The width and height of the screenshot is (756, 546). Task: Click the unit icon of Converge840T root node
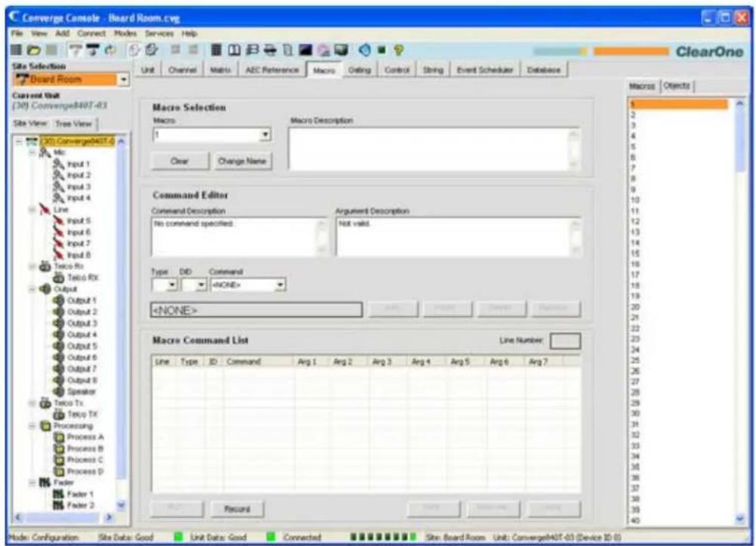(32, 141)
